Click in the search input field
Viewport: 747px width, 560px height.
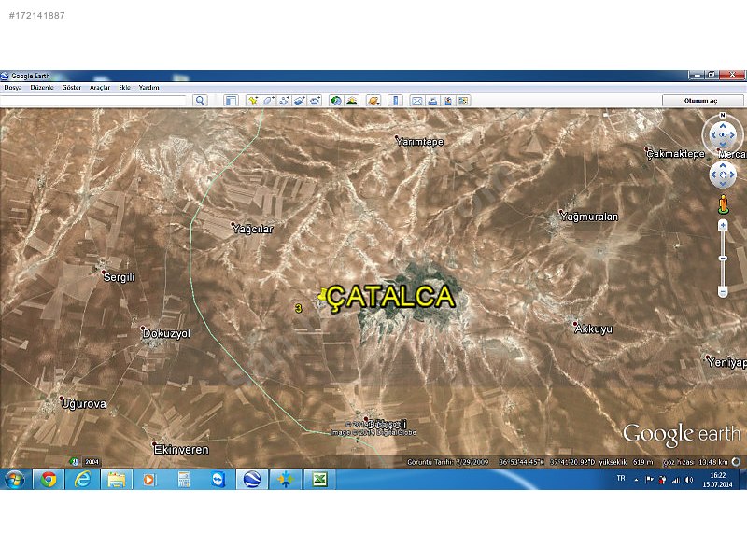tap(93, 101)
